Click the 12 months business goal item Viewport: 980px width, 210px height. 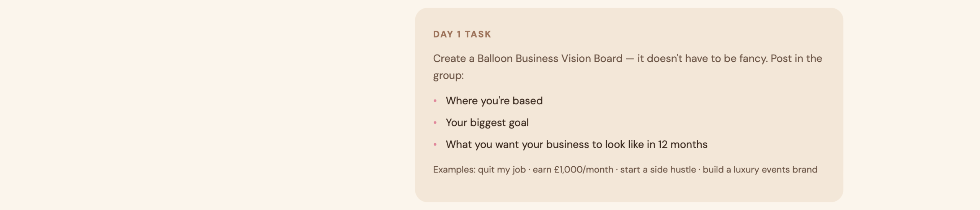pos(577,144)
